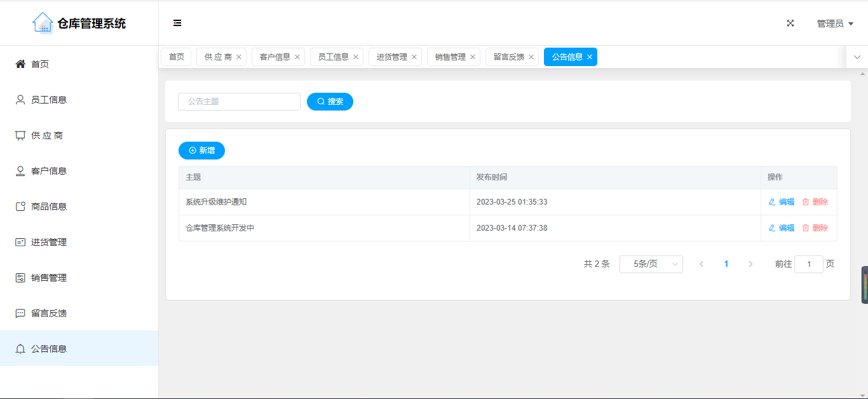
Task: Go to 商品信息 in the sidebar
Action: (48, 206)
